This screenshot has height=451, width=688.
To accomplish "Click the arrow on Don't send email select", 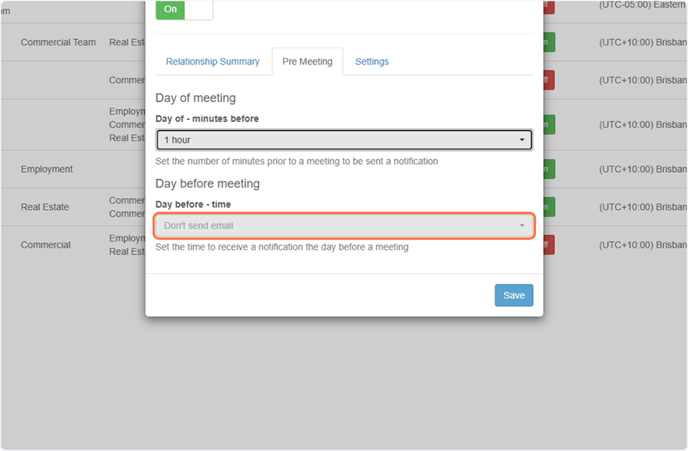I will tap(522, 226).
